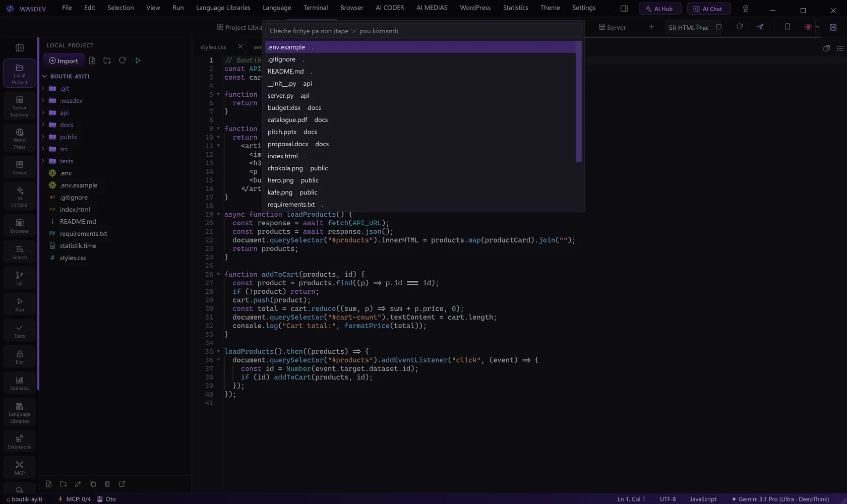Open the AI Hub button
Image resolution: width=847 pixels, height=504 pixels.
(x=660, y=9)
